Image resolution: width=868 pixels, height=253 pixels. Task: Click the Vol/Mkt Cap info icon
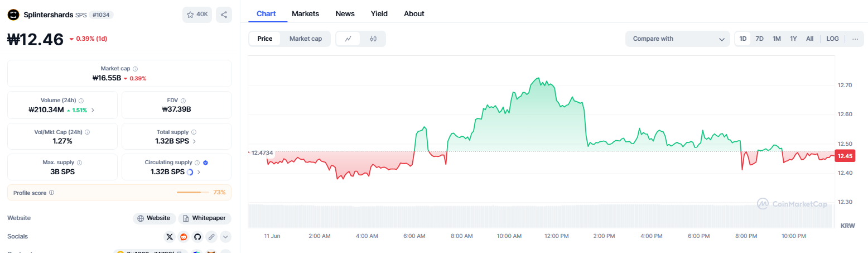tap(87, 132)
